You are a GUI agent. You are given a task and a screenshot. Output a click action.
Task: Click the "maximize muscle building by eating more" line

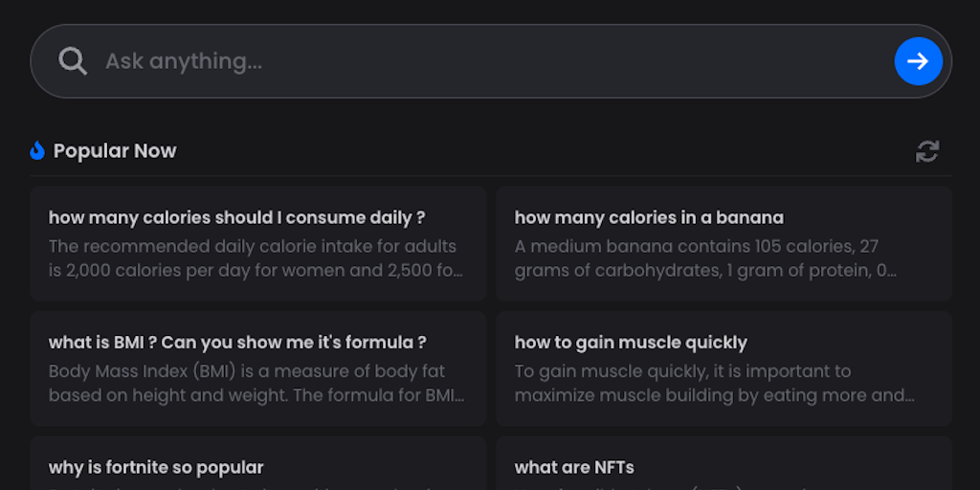tap(714, 395)
